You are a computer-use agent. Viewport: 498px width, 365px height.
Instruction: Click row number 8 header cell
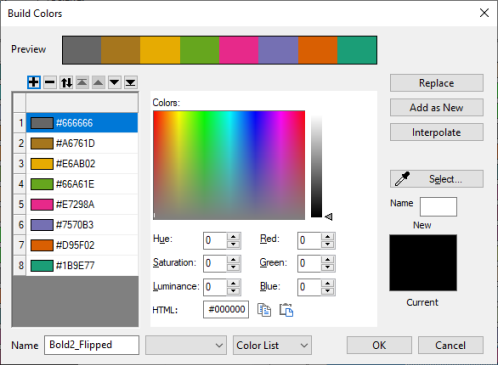[20, 265]
